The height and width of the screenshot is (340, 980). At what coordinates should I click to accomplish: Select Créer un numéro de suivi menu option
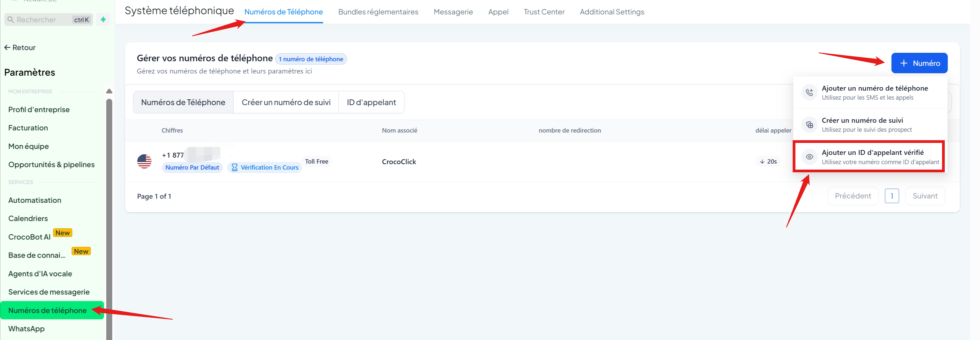click(870, 124)
